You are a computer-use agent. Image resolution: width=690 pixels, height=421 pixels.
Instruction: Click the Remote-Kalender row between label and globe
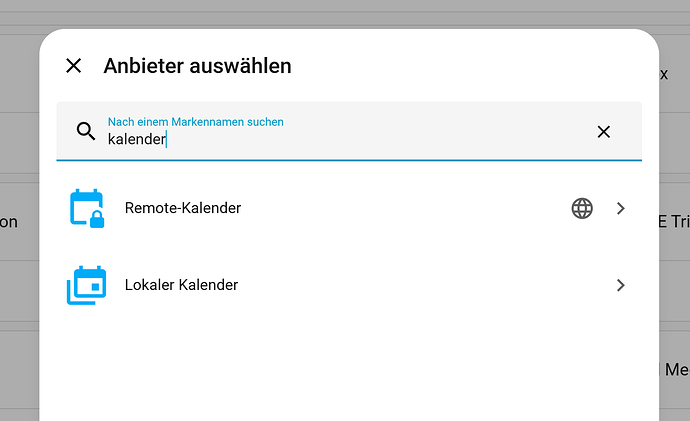[x=405, y=208]
